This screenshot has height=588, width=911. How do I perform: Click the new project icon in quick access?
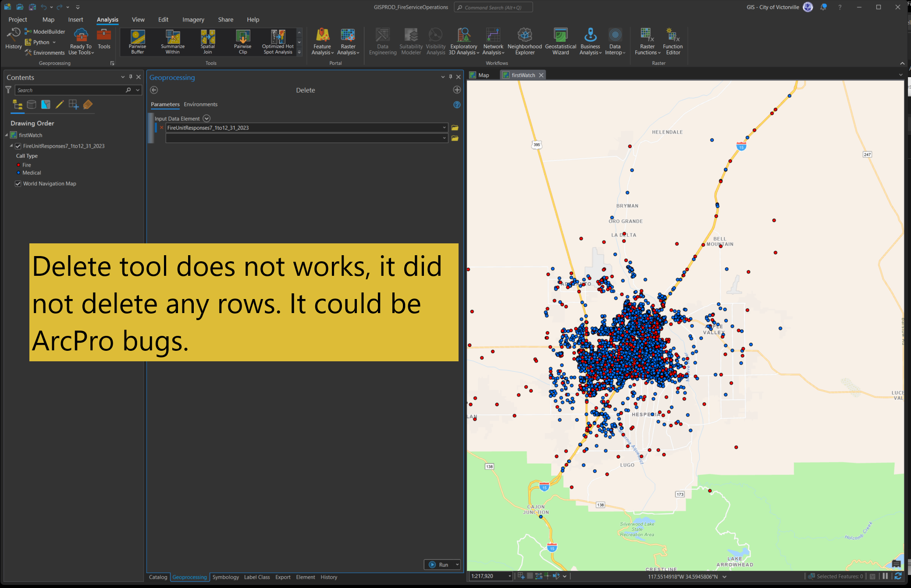(x=7, y=7)
